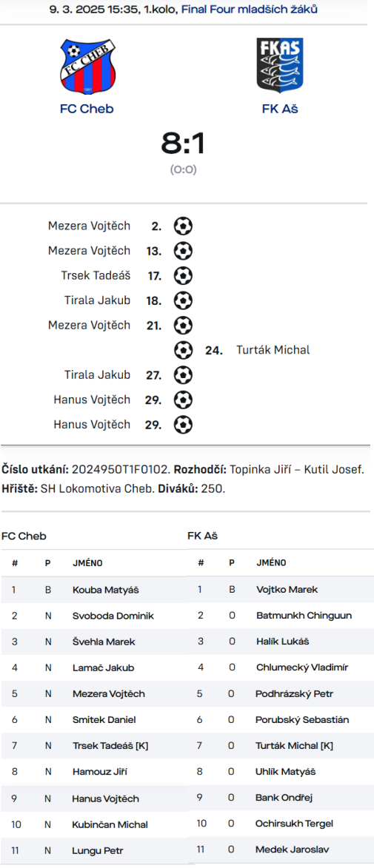Click the goal ball icon at minute 17
The width and height of the screenshot is (374, 868).
click(x=183, y=276)
